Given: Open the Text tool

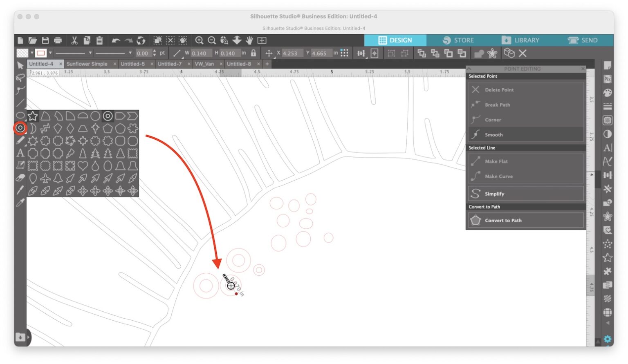Looking at the screenshot, I should (x=21, y=153).
